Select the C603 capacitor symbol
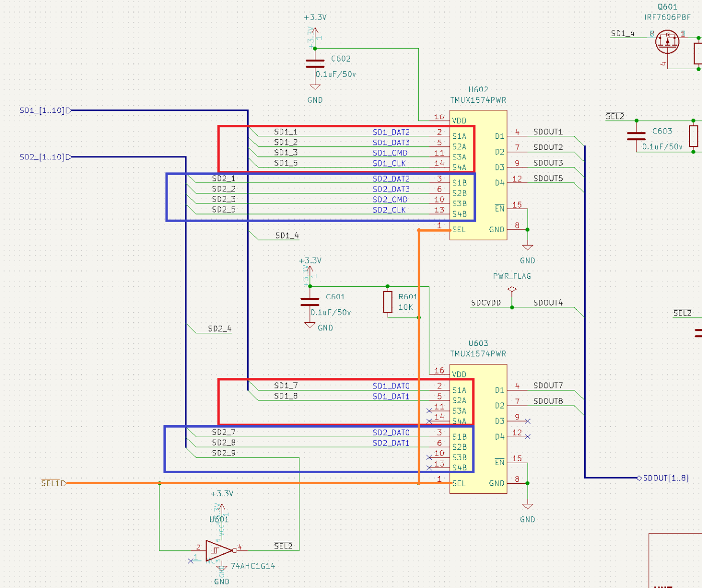 coord(636,136)
